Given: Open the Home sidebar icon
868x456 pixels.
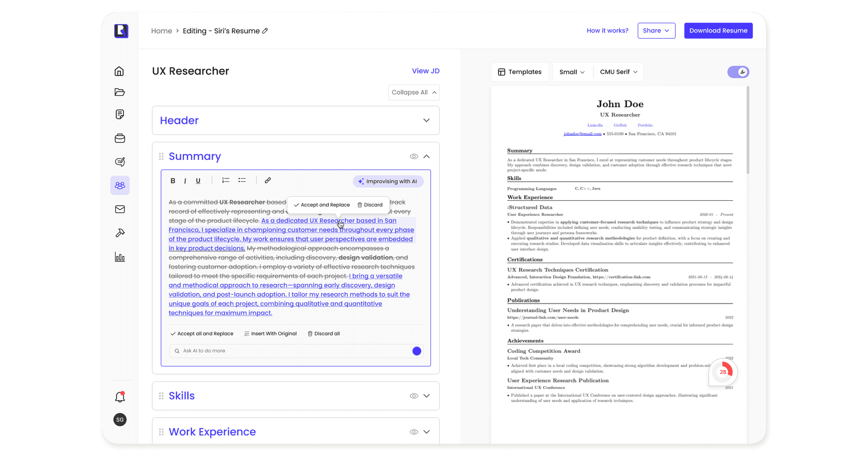Looking at the screenshot, I should [119, 71].
